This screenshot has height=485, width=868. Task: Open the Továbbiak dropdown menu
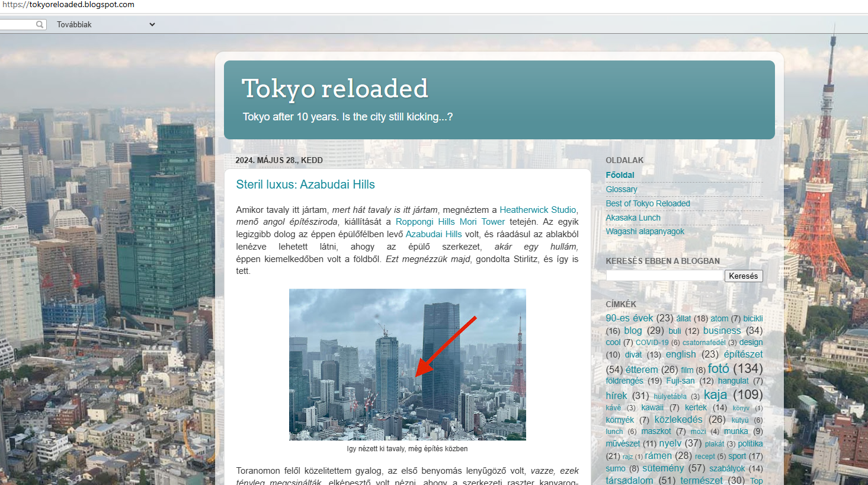tap(106, 24)
